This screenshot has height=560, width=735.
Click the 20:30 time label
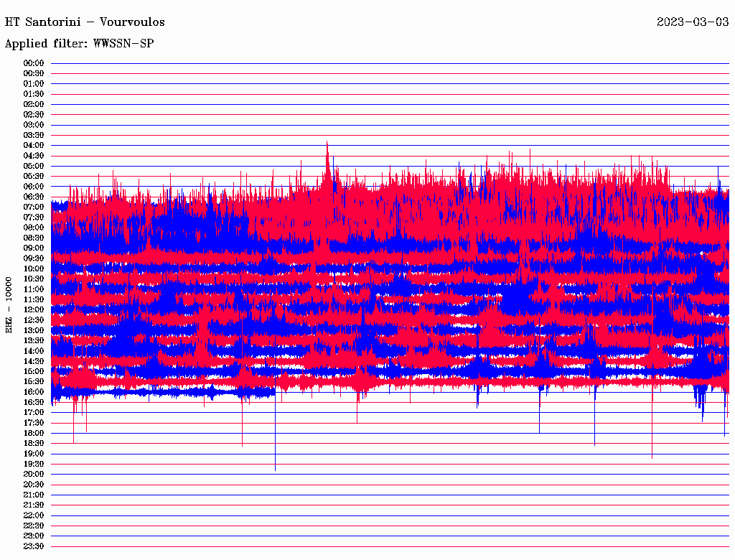click(x=34, y=485)
